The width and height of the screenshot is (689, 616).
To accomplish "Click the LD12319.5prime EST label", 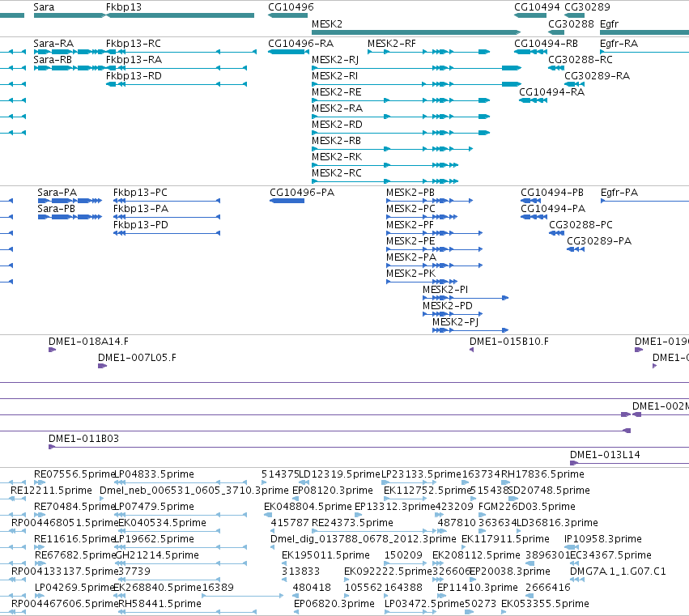I will click(339, 474).
